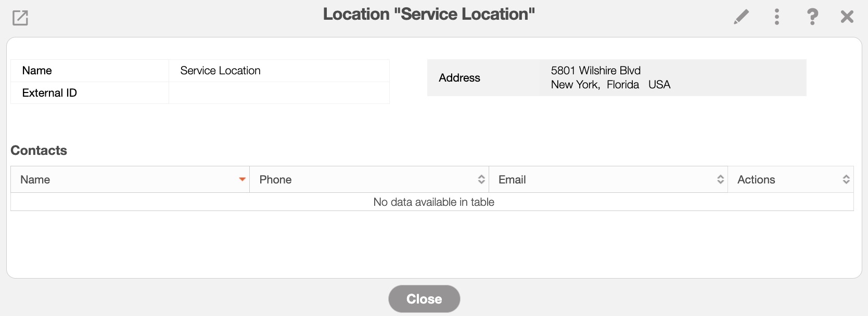This screenshot has width=868, height=316.
Task: Click the orange sort arrow in Name column
Action: pyautogui.click(x=242, y=179)
